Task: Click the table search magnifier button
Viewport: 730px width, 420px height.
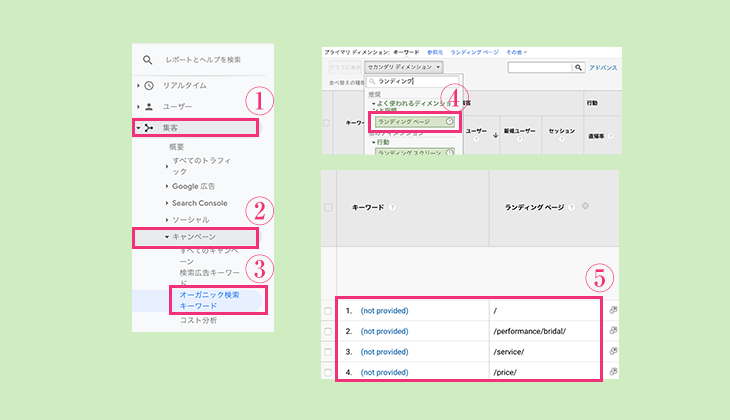Action: pos(578,68)
